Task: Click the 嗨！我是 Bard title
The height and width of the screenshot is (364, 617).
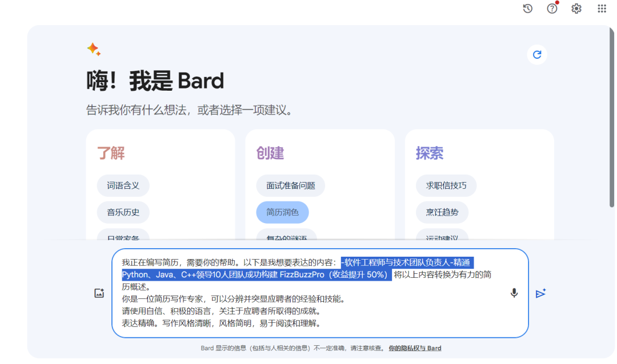Action: (x=155, y=81)
